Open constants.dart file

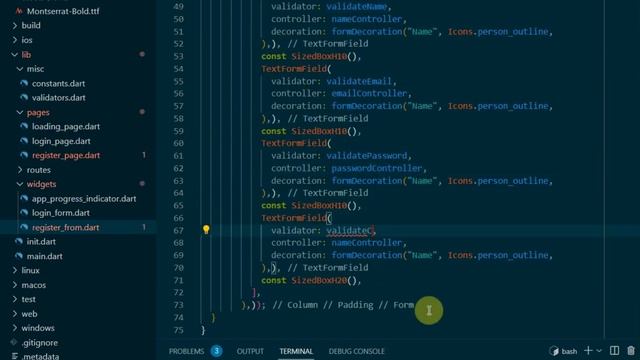click(58, 83)
